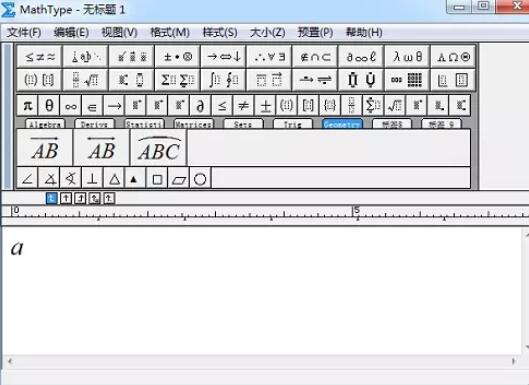Open the miscellaneous symbols palette (∂∞ℓ)
This screenshot has width=529, height=385.
(361, 56)
